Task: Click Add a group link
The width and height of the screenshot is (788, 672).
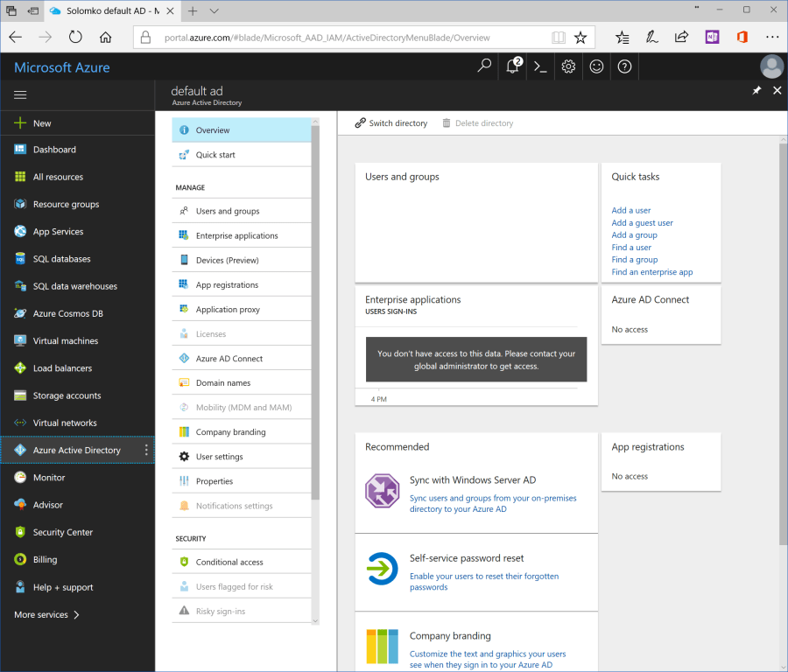Action: pyautogui.click(x=634, y=235)
